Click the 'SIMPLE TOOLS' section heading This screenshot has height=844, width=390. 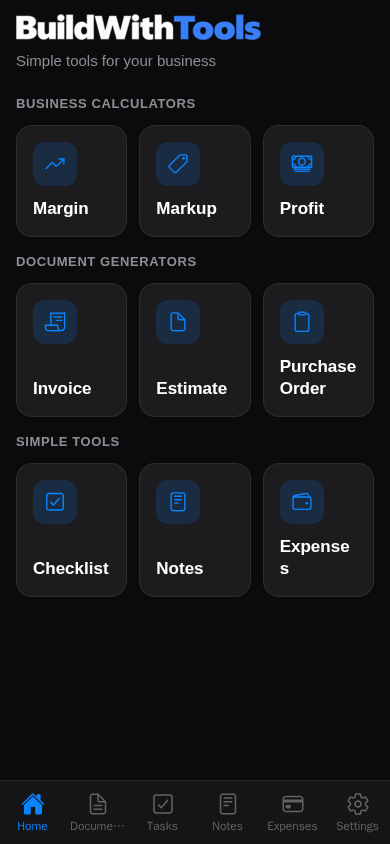68,442
